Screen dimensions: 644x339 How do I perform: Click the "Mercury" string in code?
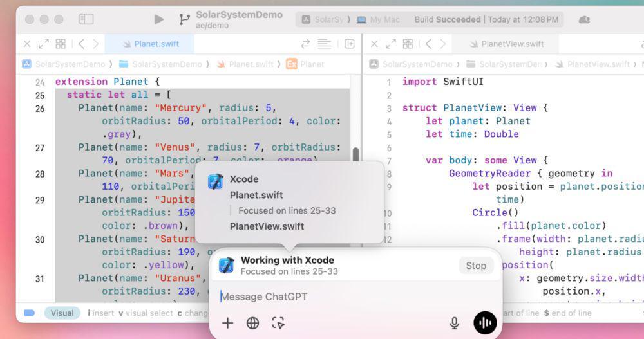[x=181, y=108]
